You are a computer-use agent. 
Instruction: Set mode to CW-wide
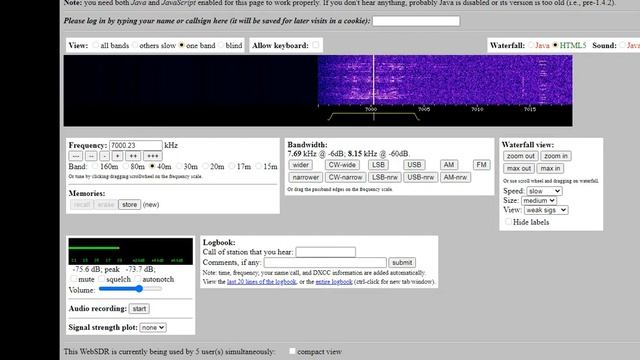pyautogui.click(x=342, y=165)
